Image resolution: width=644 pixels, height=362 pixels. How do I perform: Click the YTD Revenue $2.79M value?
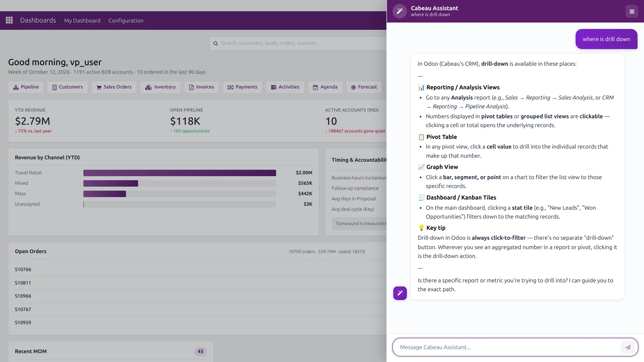pos(32,121)
